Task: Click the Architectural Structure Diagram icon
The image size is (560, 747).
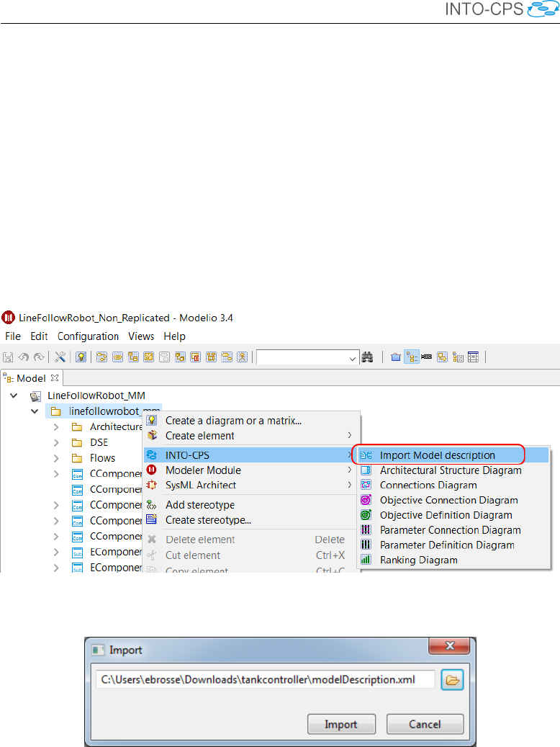Action: tap(366, 470)
